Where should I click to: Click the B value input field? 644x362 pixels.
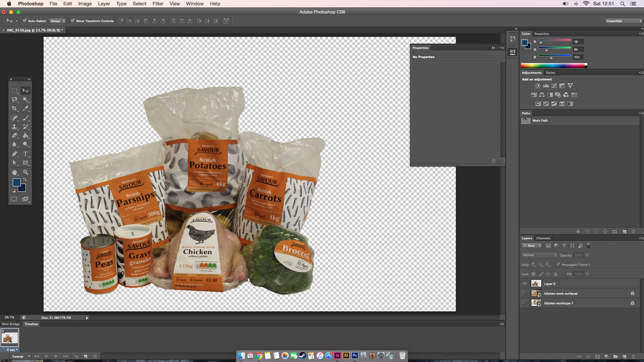pos(578,57)
